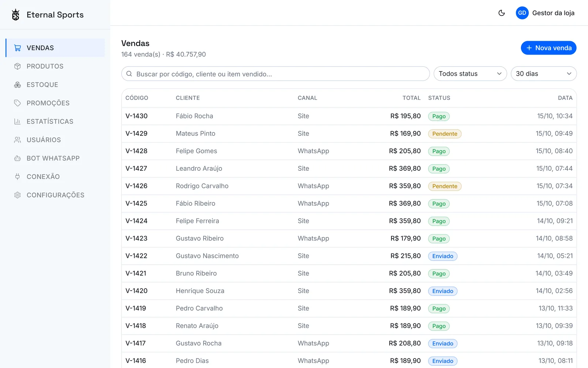
Task: Click the Produtos box icon
Action: tap(17, 66)
